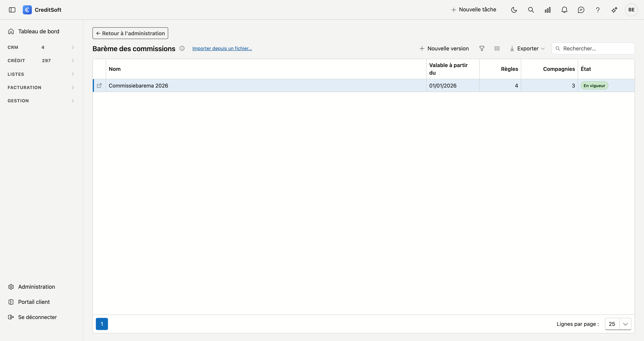Create a Nouvelle tâche
Image resolution: width=644 pixels, height=341 pixels.
(474, 9)
